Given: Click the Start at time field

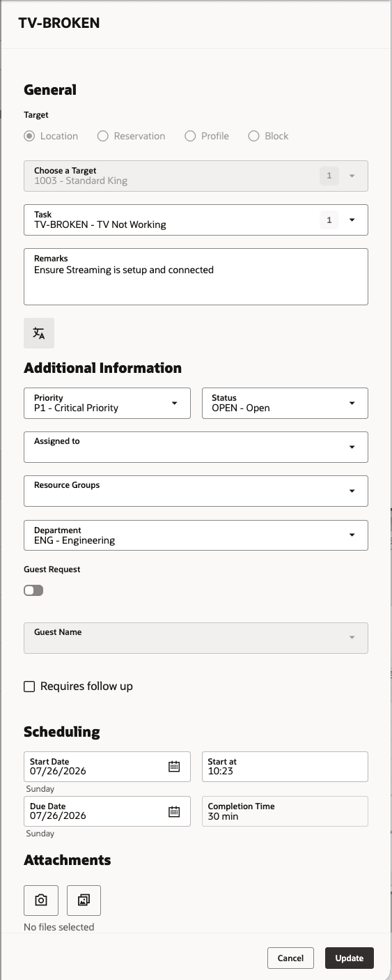Looking at the screenshot, I should [x=285, y=767].
